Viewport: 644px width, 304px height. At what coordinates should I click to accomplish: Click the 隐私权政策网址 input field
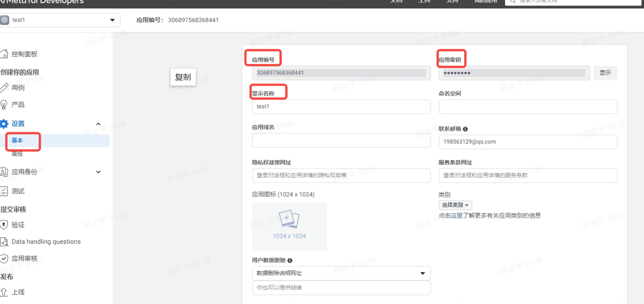[341, 175]
